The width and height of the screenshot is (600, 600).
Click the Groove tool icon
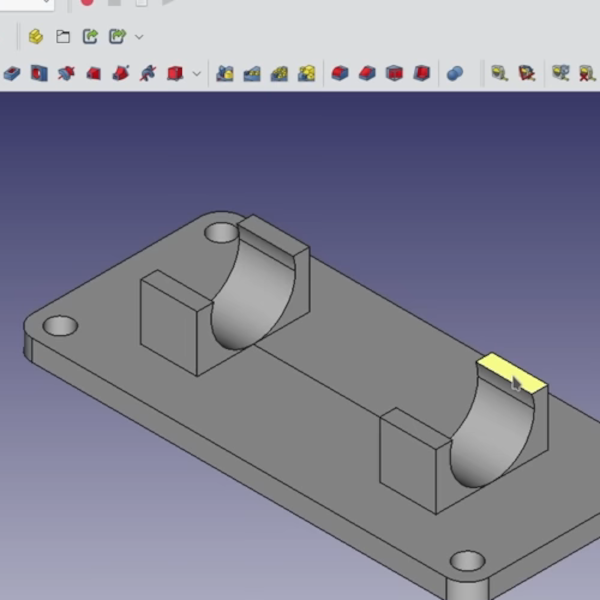click(x=66, y=73)
